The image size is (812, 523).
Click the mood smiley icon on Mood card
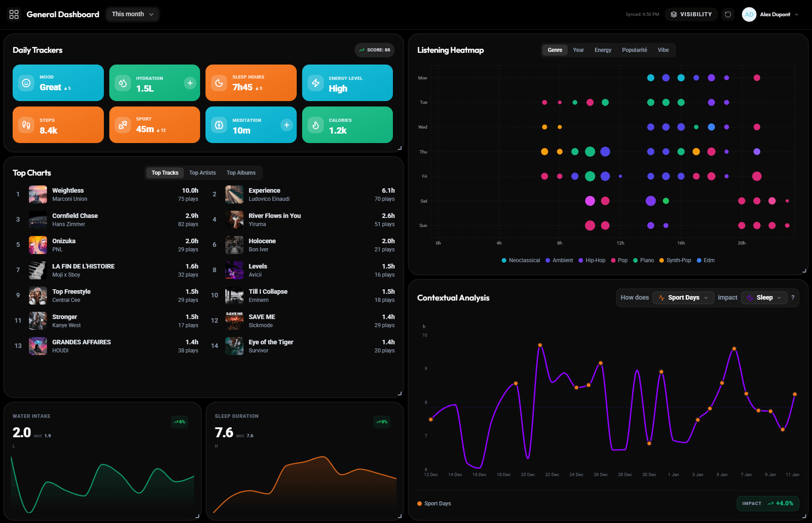click(x=26, y=83)
